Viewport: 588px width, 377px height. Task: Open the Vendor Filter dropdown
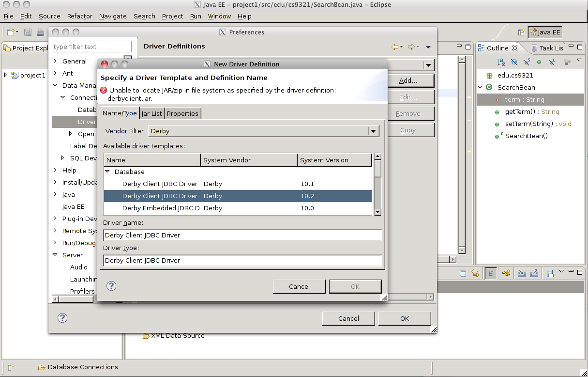point(373,131)
